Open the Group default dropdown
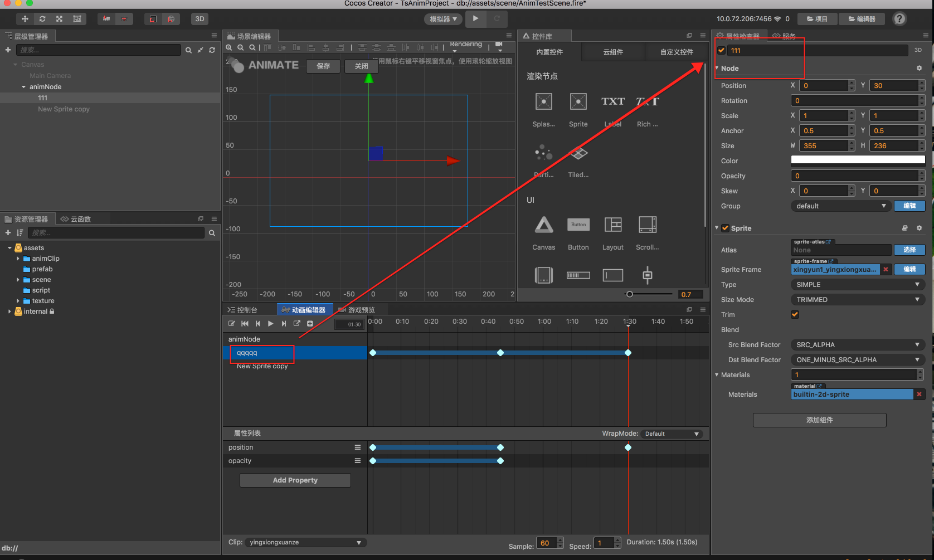 click(840, 206)
